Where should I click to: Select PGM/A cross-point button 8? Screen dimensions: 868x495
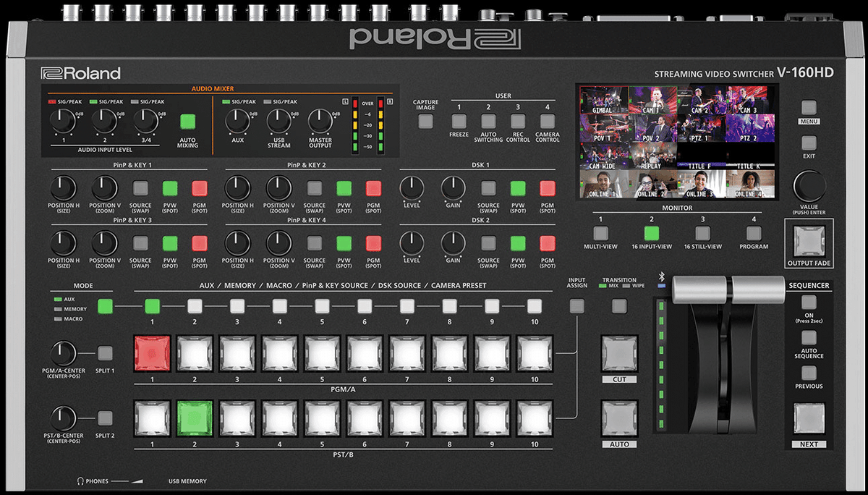click(449, 353)
